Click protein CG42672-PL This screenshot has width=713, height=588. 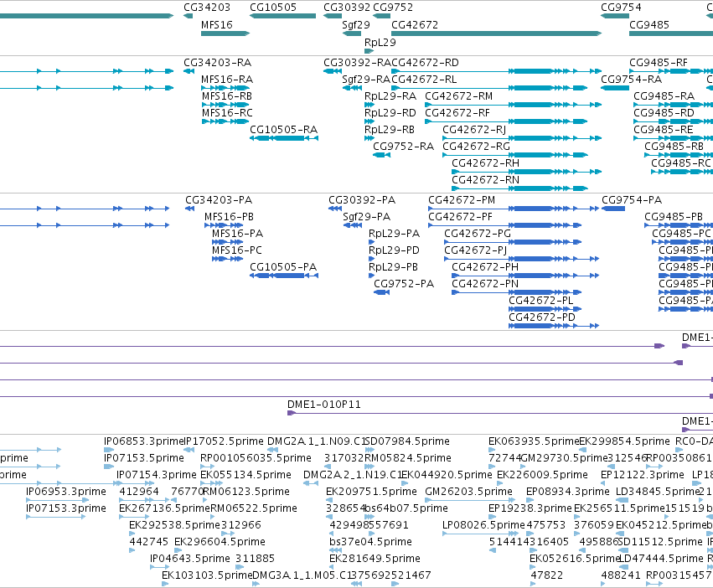(540, 301)
